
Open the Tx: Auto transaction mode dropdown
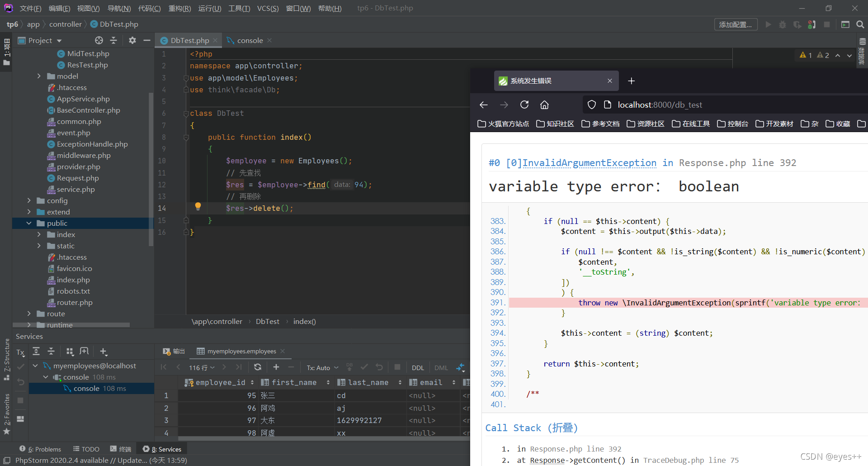(x=322, y=368)
